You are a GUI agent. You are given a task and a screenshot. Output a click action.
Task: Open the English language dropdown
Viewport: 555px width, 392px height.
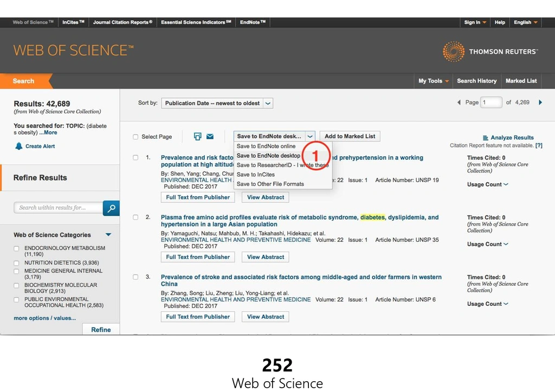(526, 22)
